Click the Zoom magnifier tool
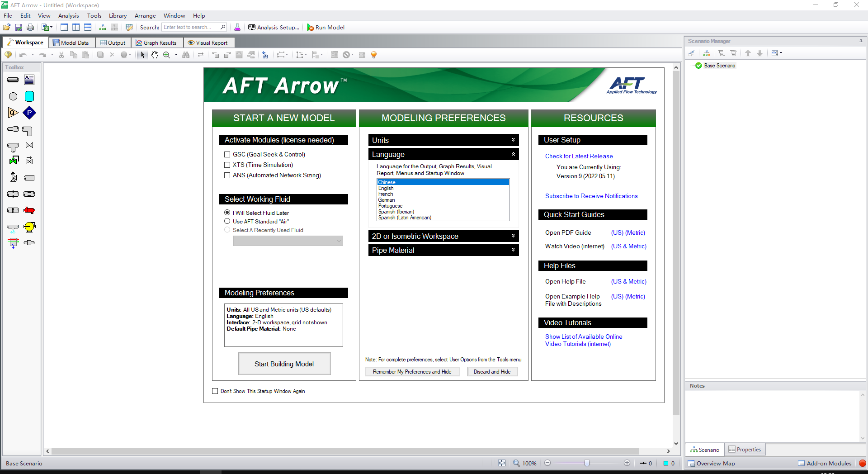Screen dimensions: 868x474 [166, 55]
